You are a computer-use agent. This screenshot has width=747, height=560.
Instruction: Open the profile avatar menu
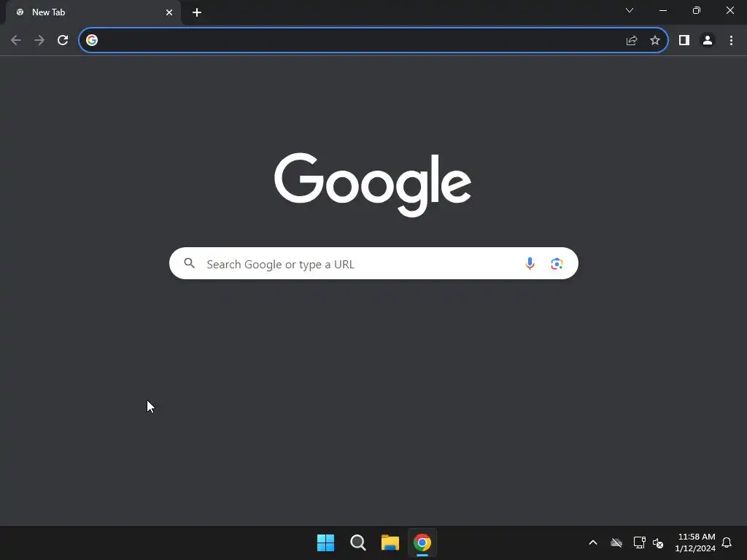point(708,40)
